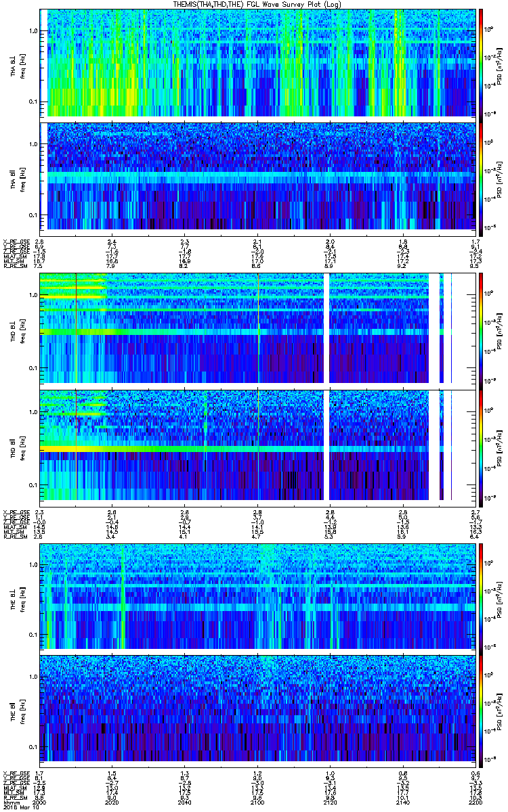Click the red vertical line in THD B parallel panel

click(x=77, y=445)
